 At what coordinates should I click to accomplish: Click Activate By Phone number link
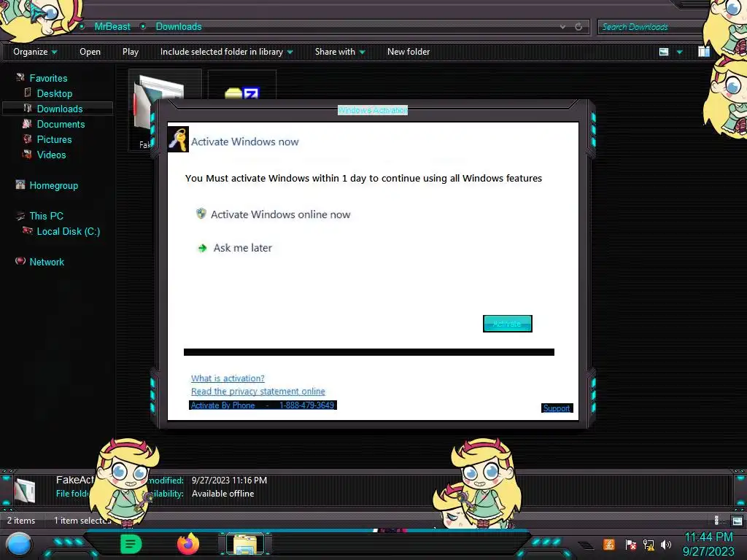(263, 405)
